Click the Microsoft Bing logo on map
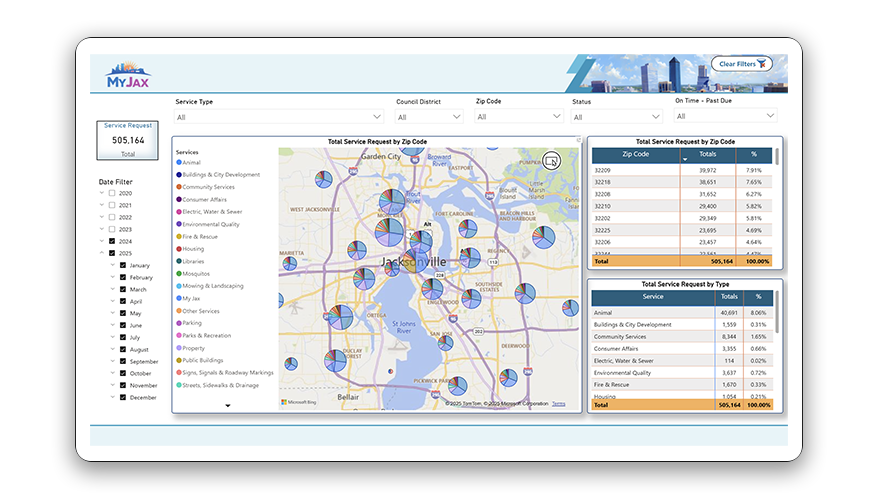The height and width of the screenshot is (500, 878). (298, 403)
